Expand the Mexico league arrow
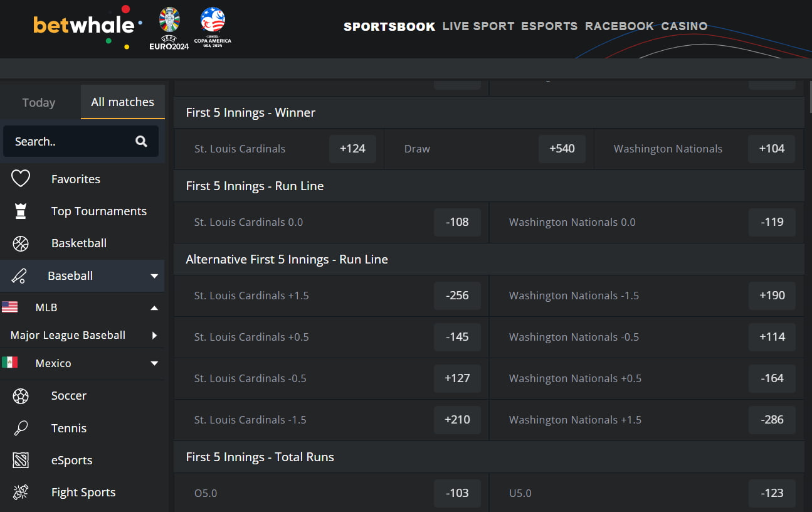This screenshot has width=812, height=512. point(154,363)
